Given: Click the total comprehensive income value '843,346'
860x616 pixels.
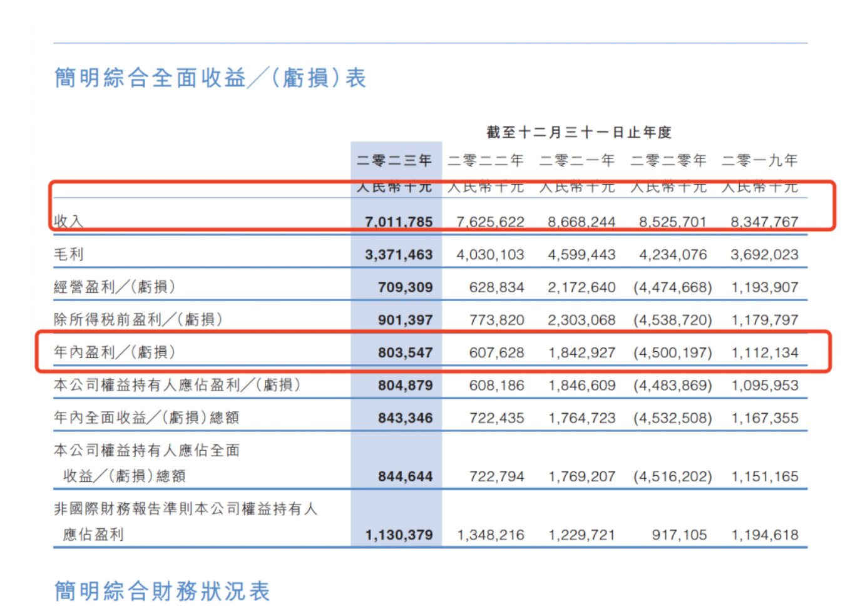Looking at the screenshot, I should coord(405,418).
